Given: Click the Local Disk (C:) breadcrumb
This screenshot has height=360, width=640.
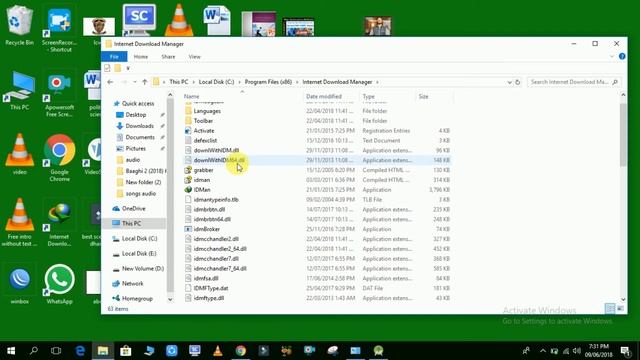Looking at the screenshot, I should coord(216,82).
